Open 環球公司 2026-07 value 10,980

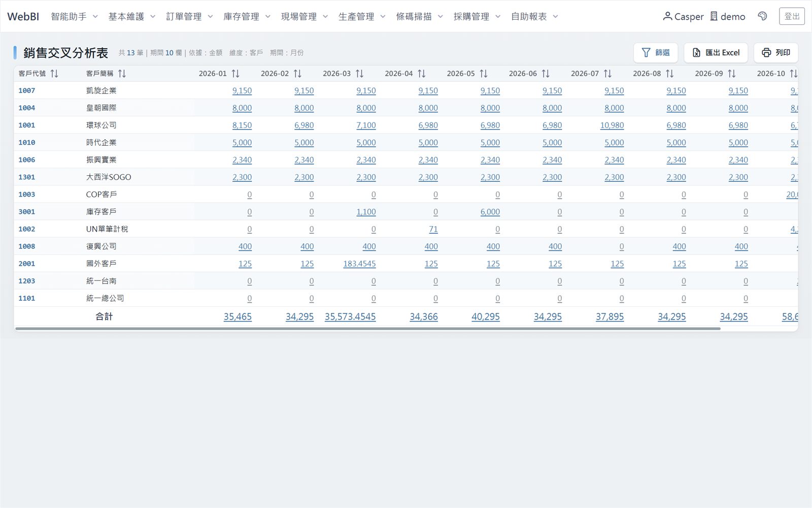[612, 125]
